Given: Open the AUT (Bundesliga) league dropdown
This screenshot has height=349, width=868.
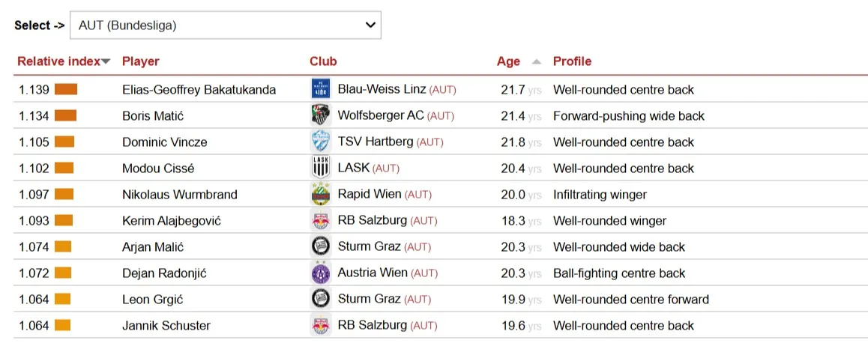Looking at the screenshot, I should pos(225,25).
